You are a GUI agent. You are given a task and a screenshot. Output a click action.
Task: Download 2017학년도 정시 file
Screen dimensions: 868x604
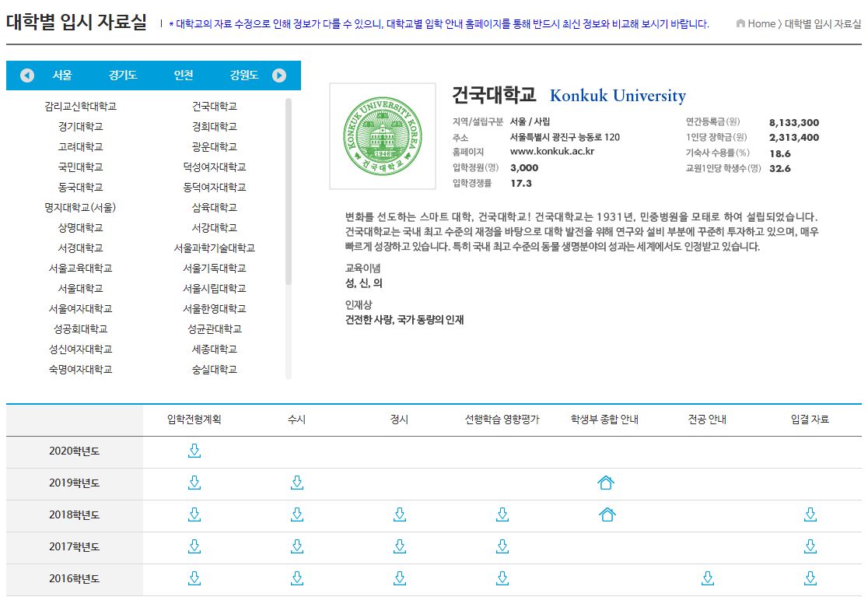pos(400,547)
